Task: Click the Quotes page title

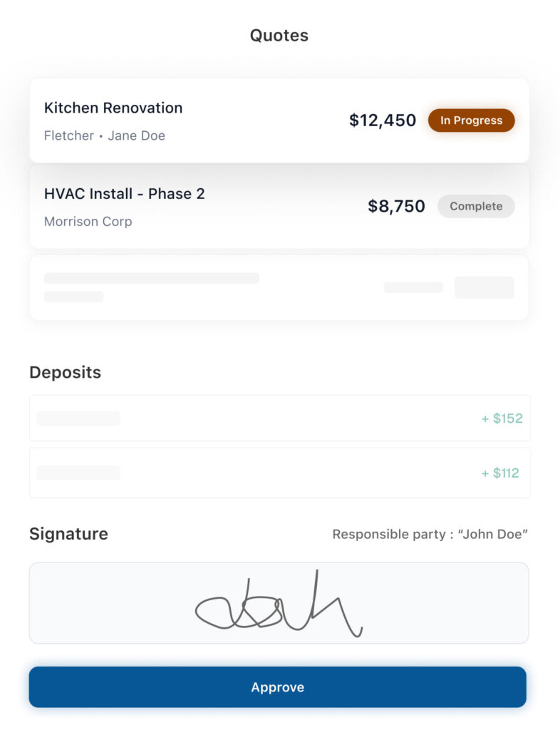Action: pos(279,36)
